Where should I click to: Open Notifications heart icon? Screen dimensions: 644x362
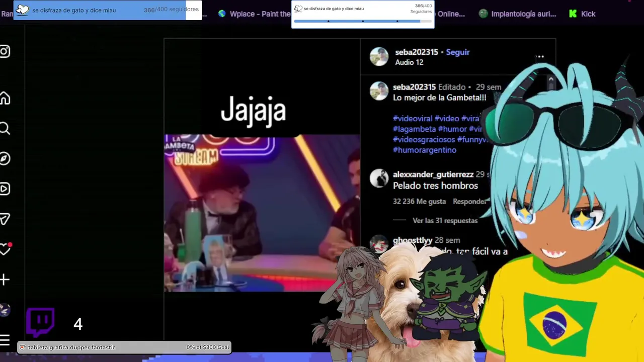[5, 248]
